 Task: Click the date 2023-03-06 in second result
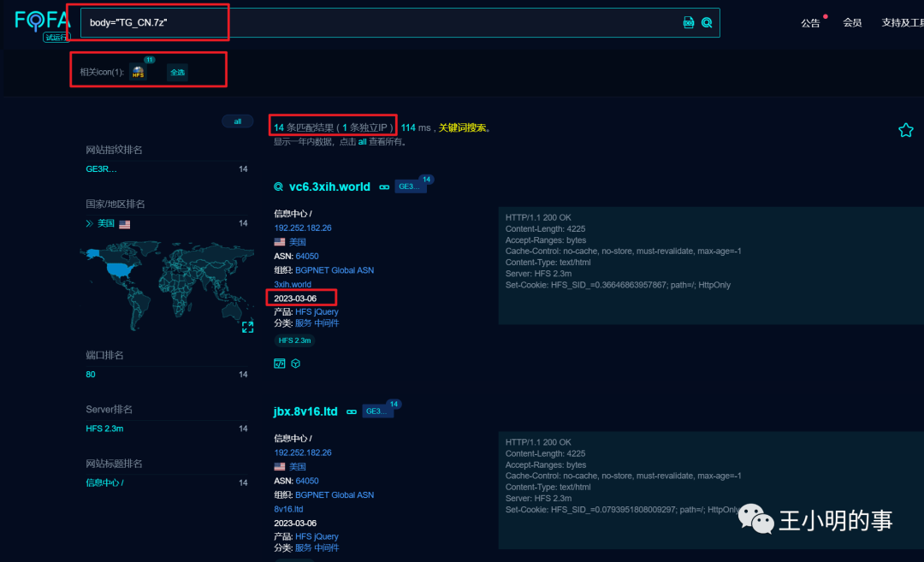(294, 524)
